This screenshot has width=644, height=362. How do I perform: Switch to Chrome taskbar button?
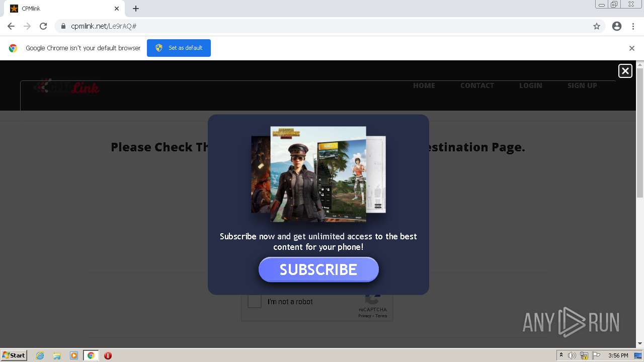[91, 355]
